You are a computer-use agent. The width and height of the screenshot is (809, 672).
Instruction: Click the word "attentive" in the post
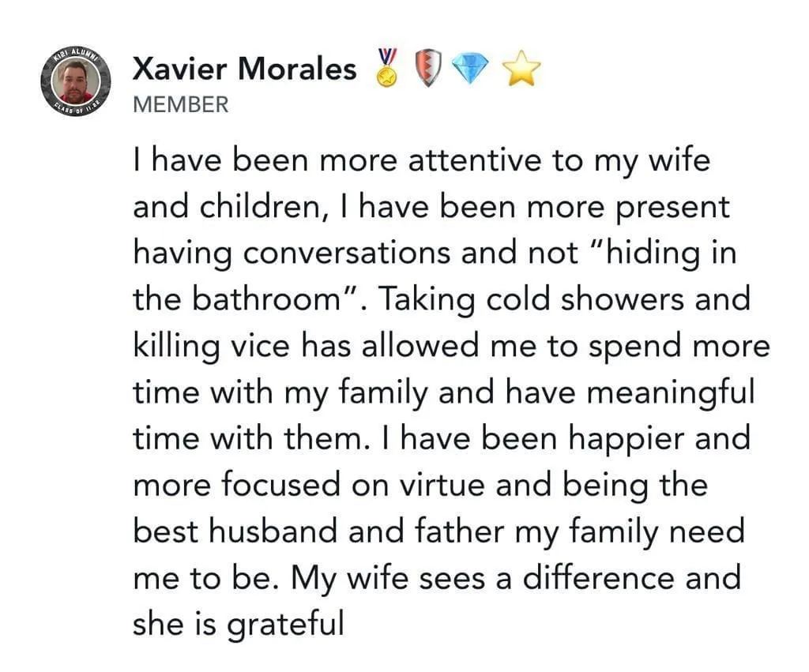point(475,160)
